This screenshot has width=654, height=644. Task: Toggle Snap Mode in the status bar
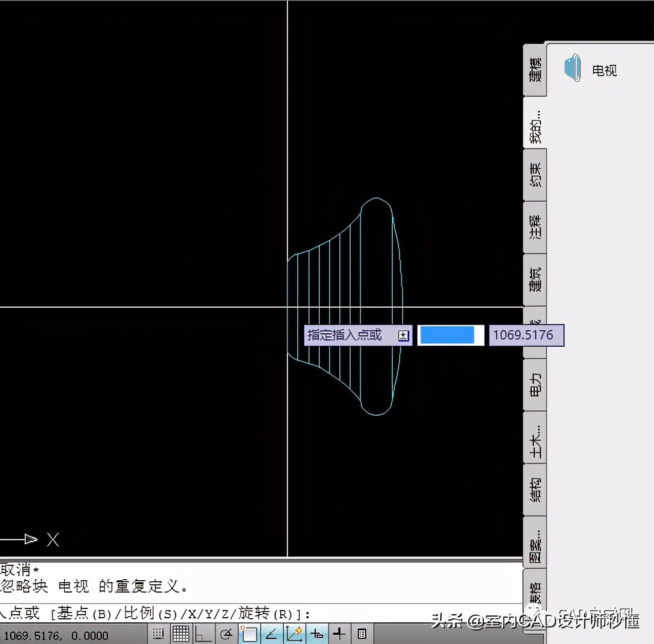(158, 634)
